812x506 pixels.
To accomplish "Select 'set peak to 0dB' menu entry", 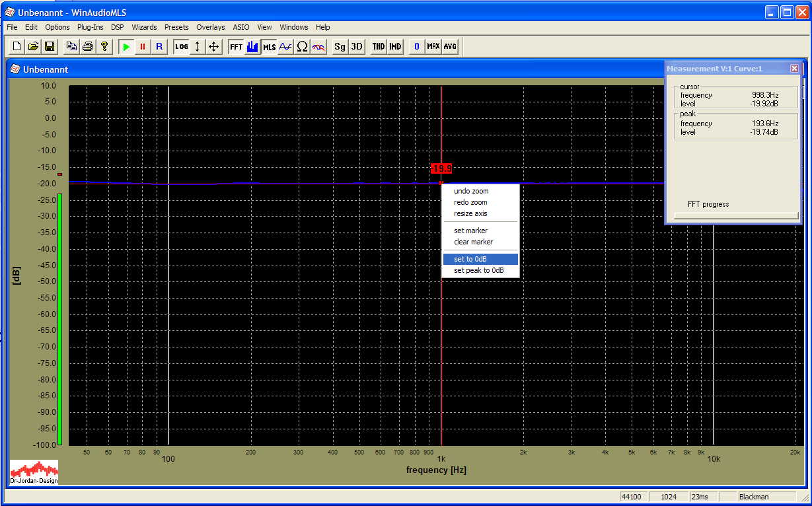I will click(478, 270).
